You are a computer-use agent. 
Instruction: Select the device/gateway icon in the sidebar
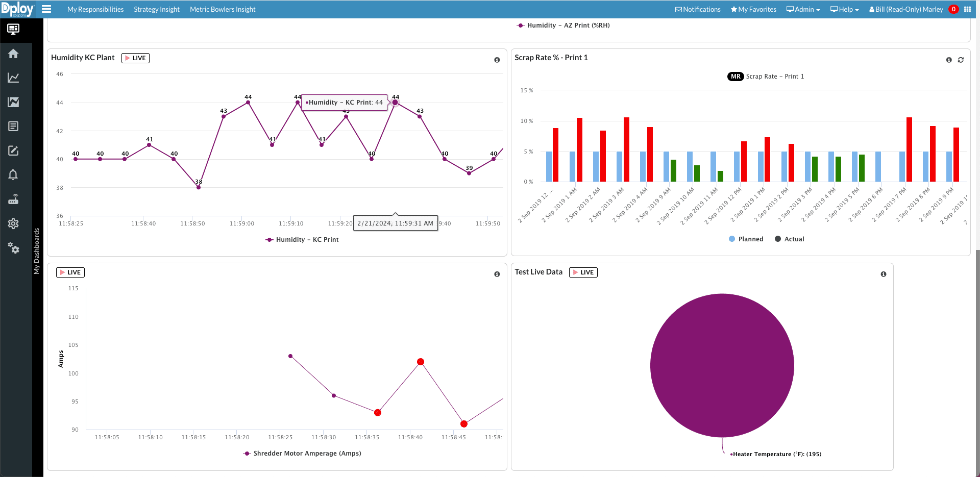click(13, 199)
